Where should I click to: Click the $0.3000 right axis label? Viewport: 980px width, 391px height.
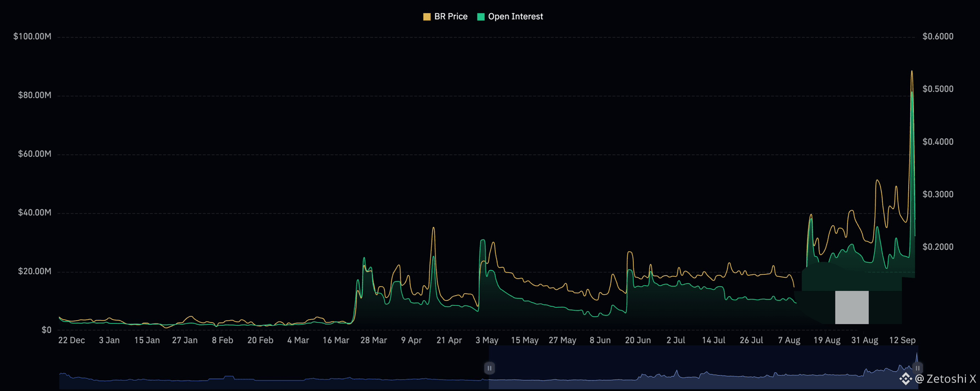[x=937, y=194]
